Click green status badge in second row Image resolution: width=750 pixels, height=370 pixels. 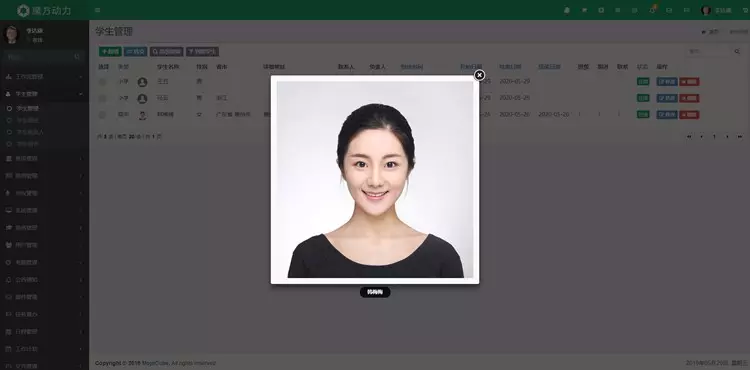tap(643, 98)
